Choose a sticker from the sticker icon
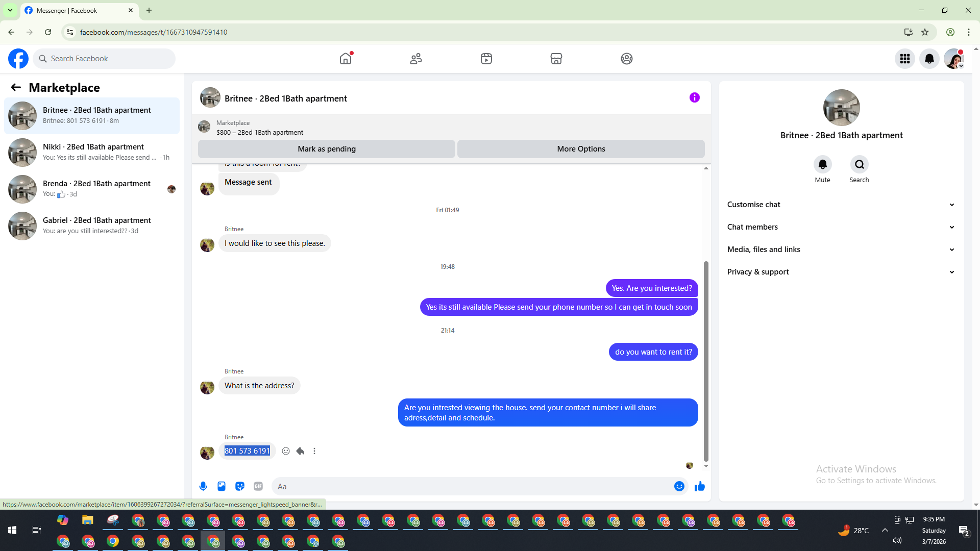Screen dimensions: 980x551 click(240, 486)
